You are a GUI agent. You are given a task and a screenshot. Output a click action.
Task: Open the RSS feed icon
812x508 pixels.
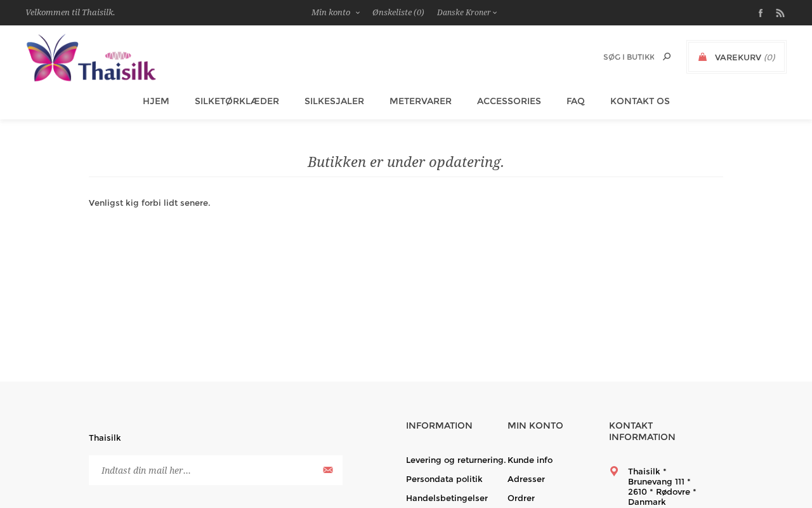click(x=780, y=13)
